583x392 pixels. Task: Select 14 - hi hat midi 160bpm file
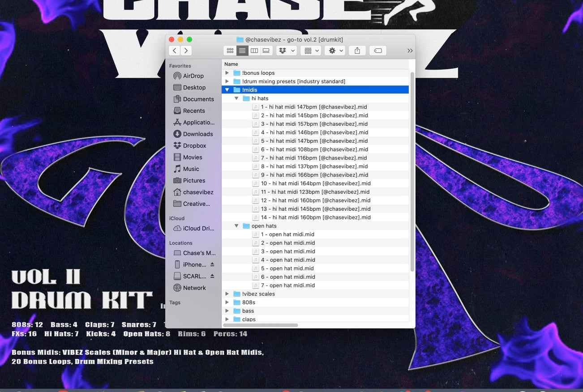(x=315, y=217)
